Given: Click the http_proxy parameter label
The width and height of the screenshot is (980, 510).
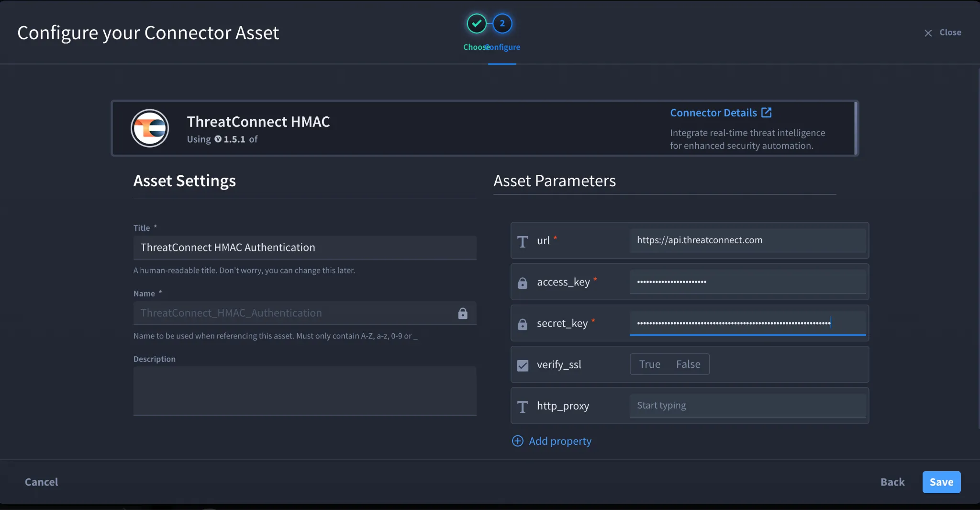Looking at the screenshot, I should [x=563, y=406].
